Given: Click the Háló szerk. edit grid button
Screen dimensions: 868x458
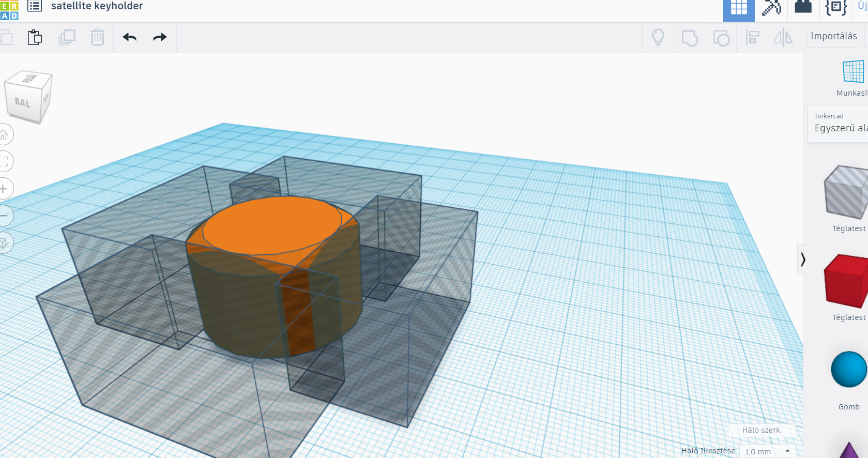Looking at the screenshot, I should (762, 430).
